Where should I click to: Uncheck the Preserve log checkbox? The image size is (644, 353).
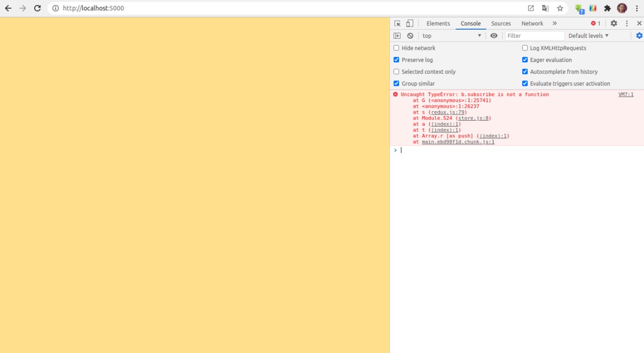click(396, 60)
